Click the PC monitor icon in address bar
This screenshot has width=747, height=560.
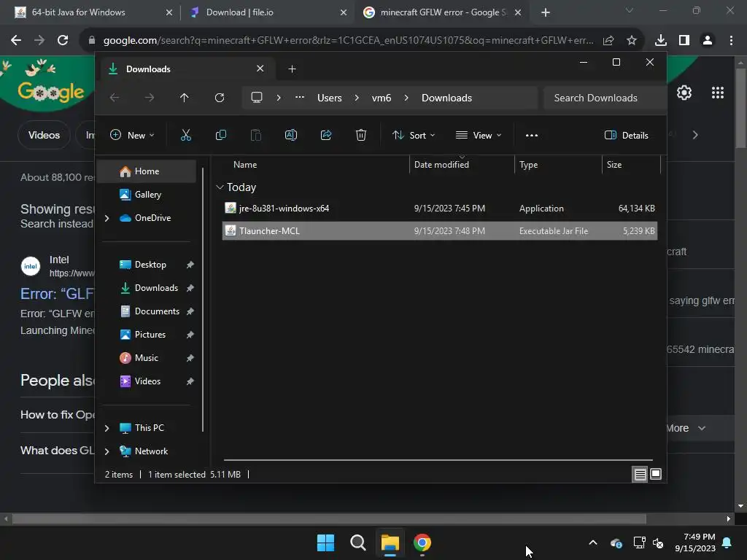257,98
